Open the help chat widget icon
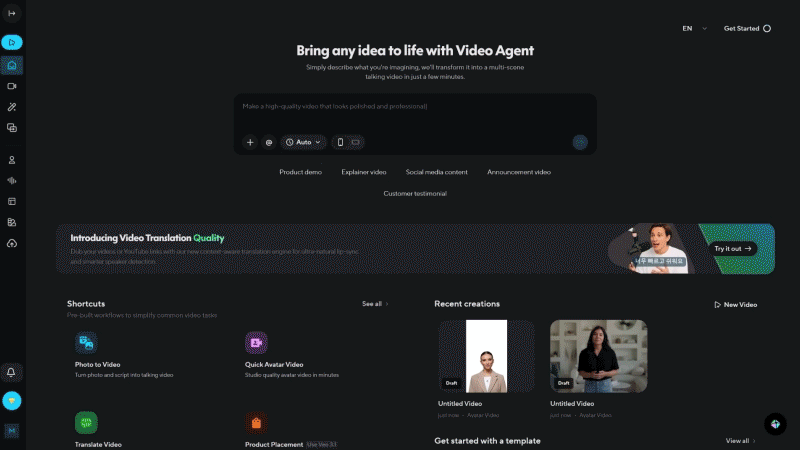The height and width of the screenshot is (450, 800). tap(775, 424)
